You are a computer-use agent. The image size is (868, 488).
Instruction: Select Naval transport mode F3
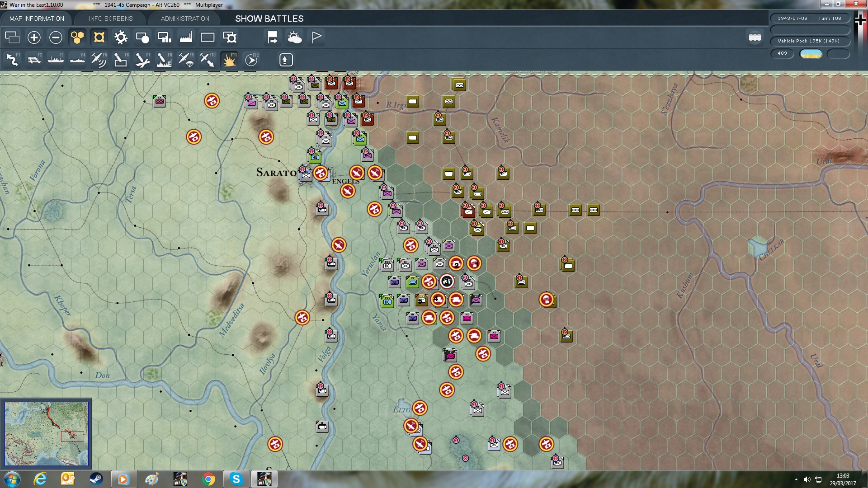coord(56,60)
